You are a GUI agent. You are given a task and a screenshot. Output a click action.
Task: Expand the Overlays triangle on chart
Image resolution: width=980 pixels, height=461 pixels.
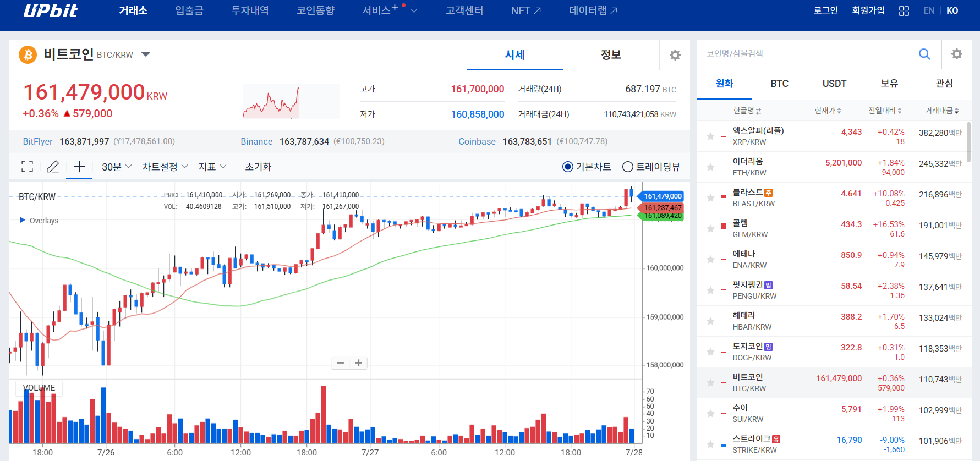point(23,220)
